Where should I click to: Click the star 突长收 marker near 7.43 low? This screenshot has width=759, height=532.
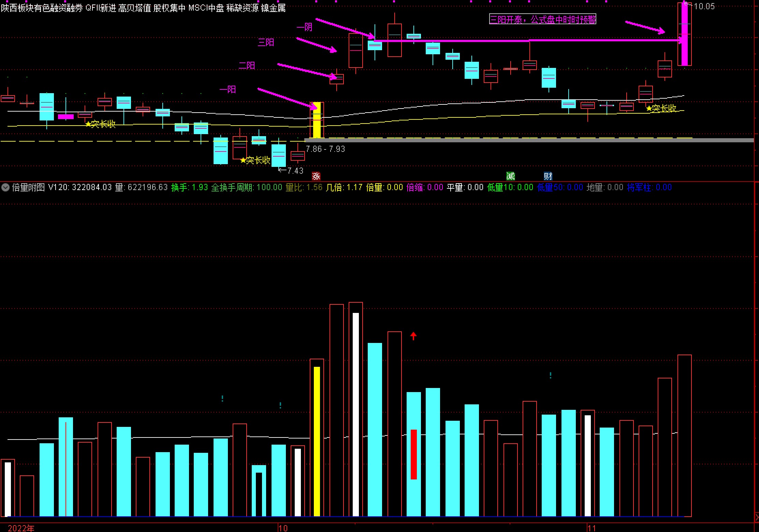pyautogui.click(x=256, y=160)
